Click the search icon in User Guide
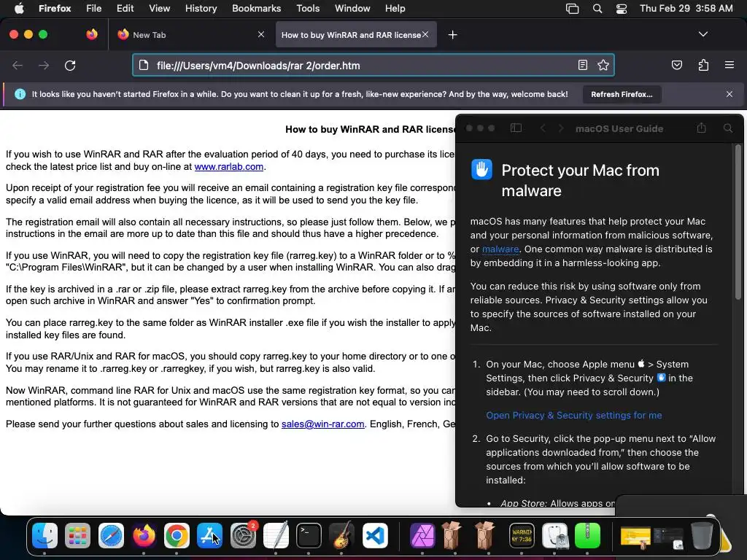 [x=728, y=128]
